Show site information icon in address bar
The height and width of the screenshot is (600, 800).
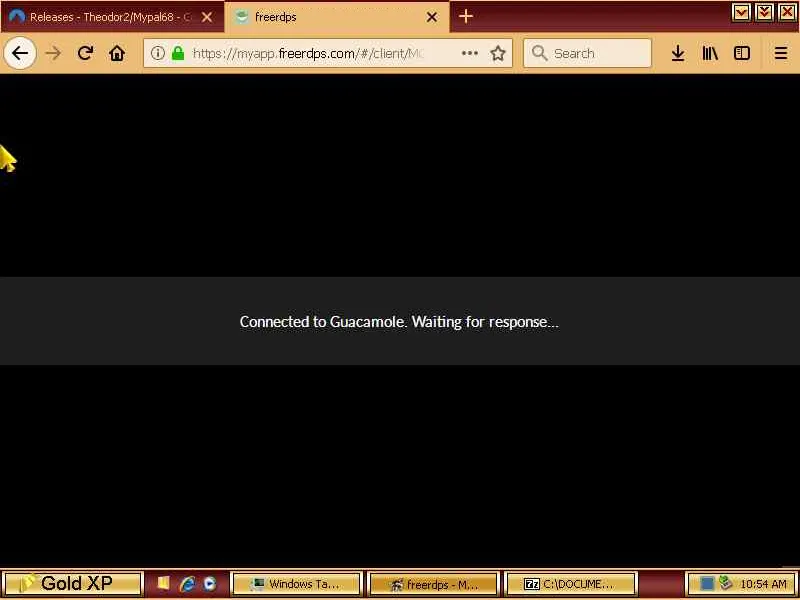point(158,53)
